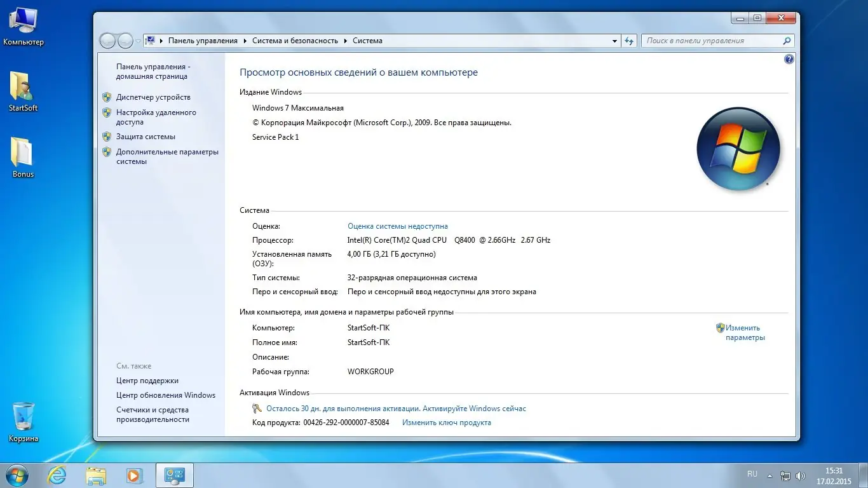
Task: Select the StartSoft user folder icon
Action: tap(23, 91)
